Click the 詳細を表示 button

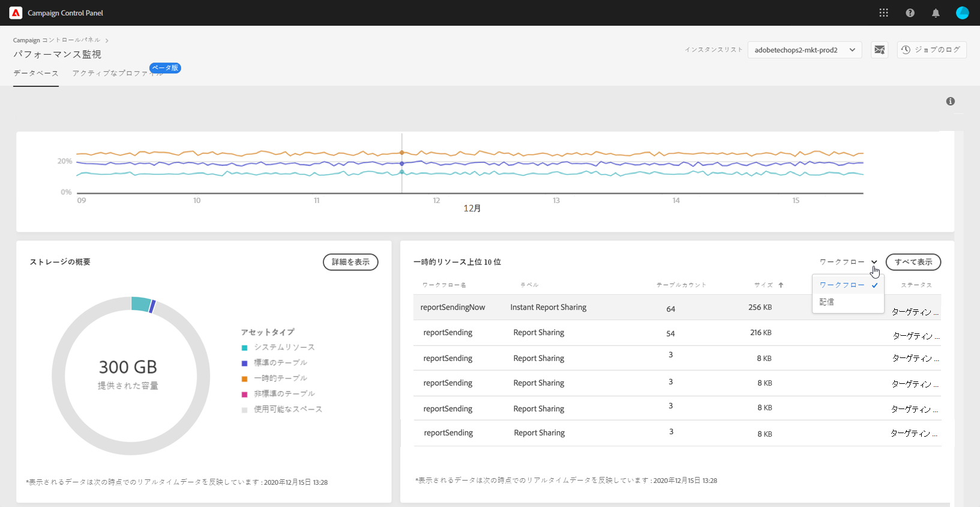(x=350, y=262)
